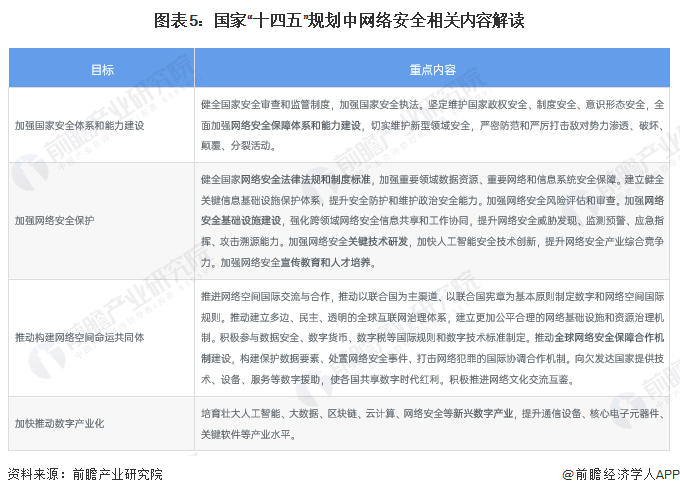Click bold text 网络安全保障体系和能力建设
This screenshot has height=495, width=680.
[x=294, y=125]
